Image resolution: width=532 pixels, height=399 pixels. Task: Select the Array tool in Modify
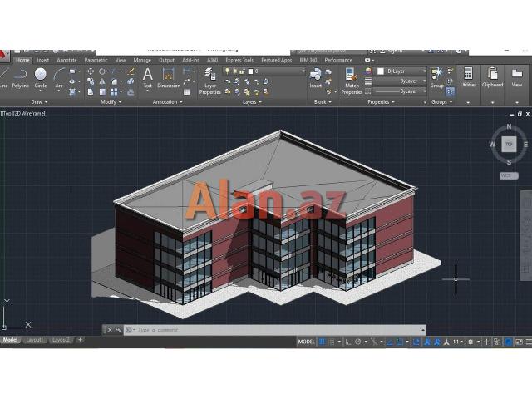115,91
